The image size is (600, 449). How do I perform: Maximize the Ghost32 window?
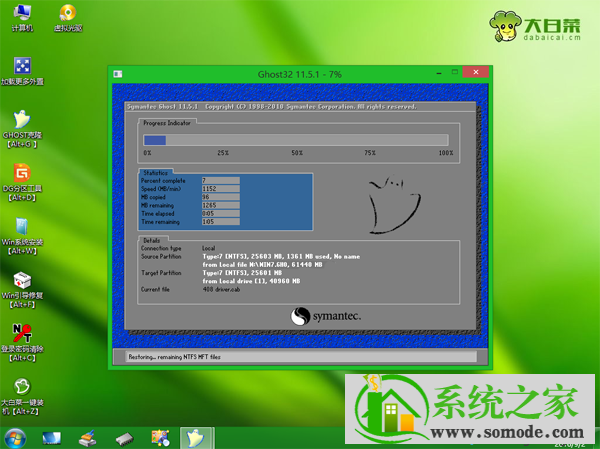point(455,72)
